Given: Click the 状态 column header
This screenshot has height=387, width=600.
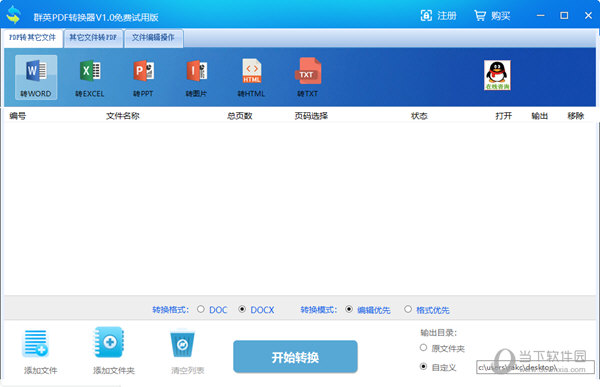Looking at the screenshot, I should [x=419, y=116].
